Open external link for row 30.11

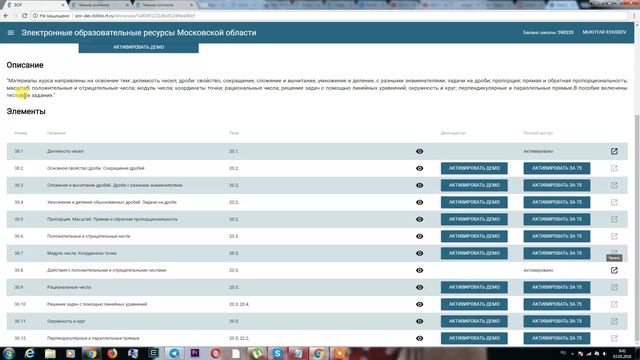(614, 321)
